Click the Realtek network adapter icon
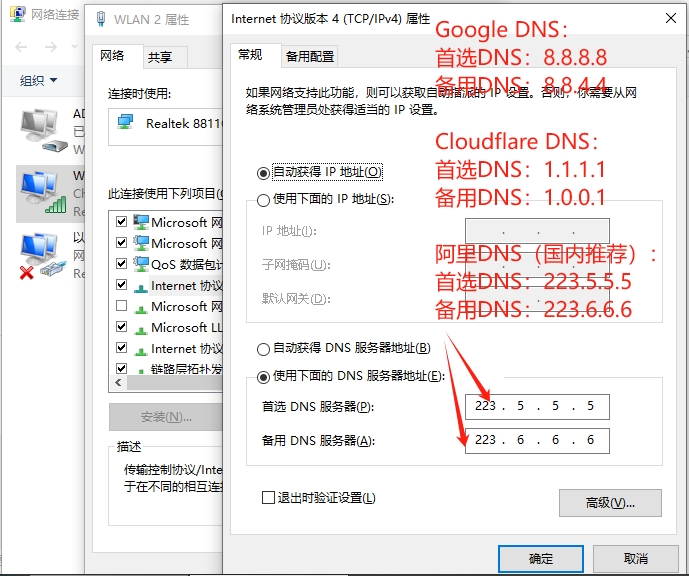 point(126,122)
